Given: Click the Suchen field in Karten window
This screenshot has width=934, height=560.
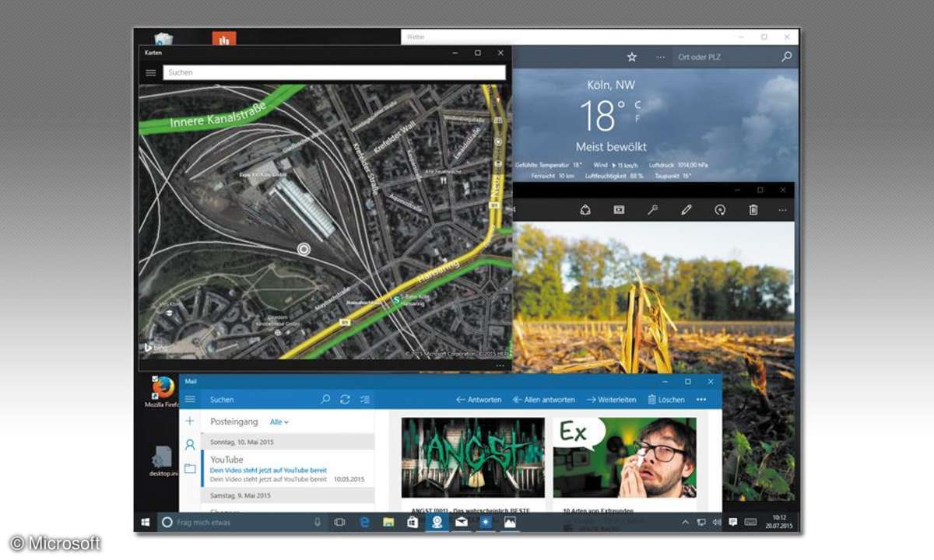Looking at the screenshot, I should point(334,72).
